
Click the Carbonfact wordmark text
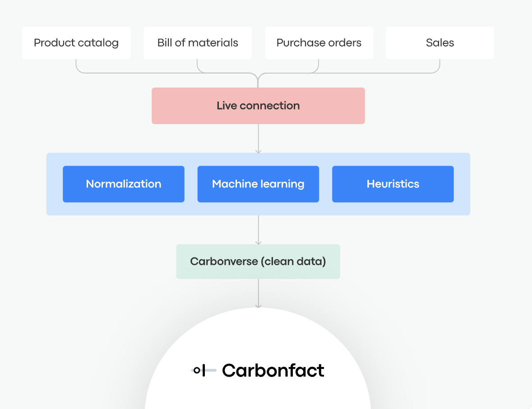(273, 371)
